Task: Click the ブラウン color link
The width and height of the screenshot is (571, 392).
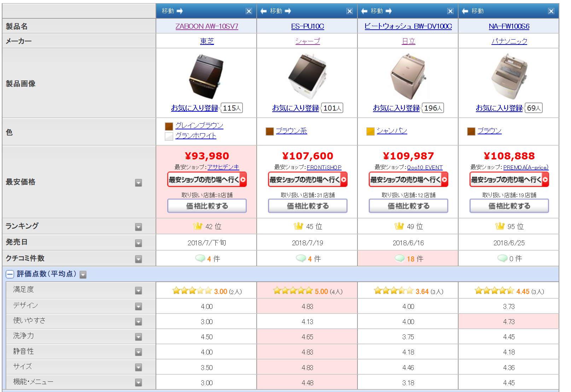Action: point(489,131)
